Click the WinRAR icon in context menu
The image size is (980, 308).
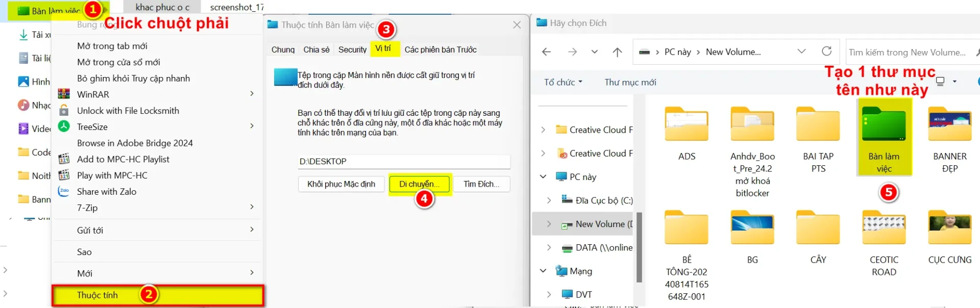tap(64, 94)
